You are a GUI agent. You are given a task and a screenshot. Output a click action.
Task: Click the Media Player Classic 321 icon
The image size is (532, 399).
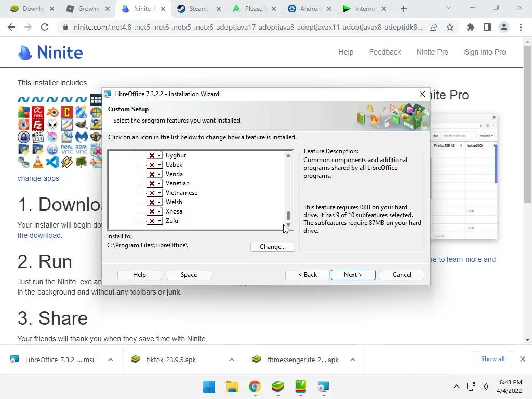[38, 137]
